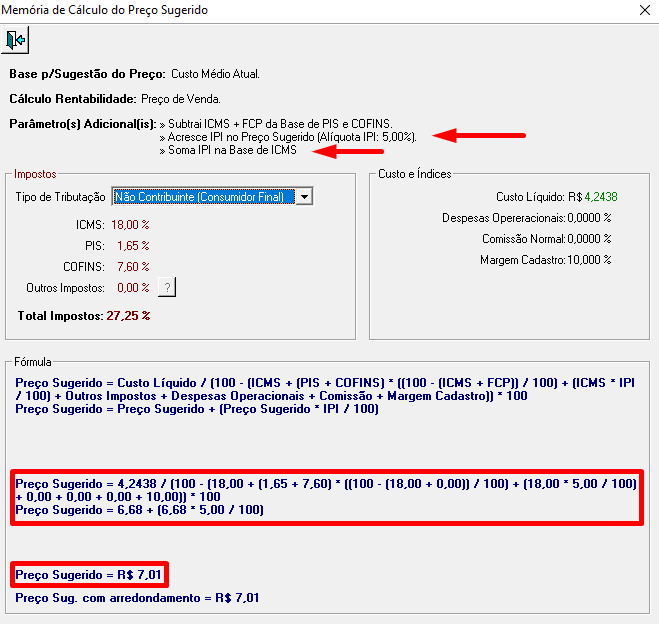Click the 'Parâmetro(s) Adicional(is):' label
This screenshot has width=659, height=624.
coord(83,124)
